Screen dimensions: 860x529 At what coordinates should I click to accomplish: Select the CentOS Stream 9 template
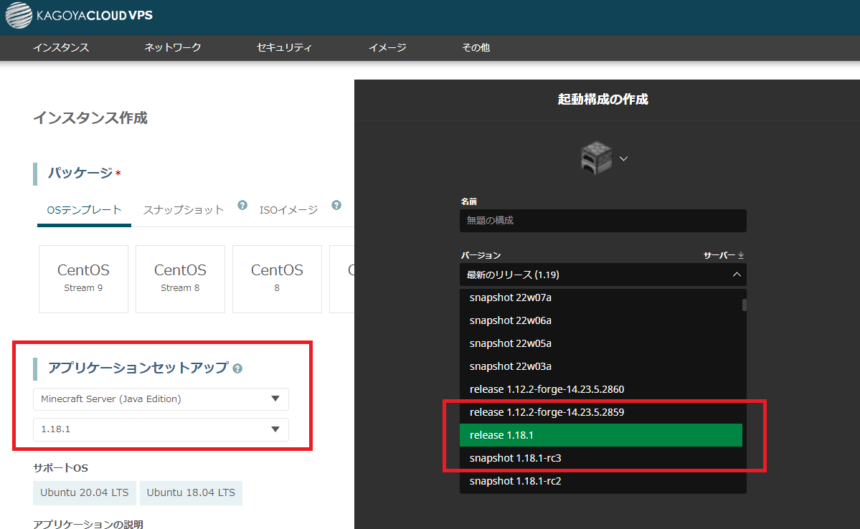(x=83, y=279)
